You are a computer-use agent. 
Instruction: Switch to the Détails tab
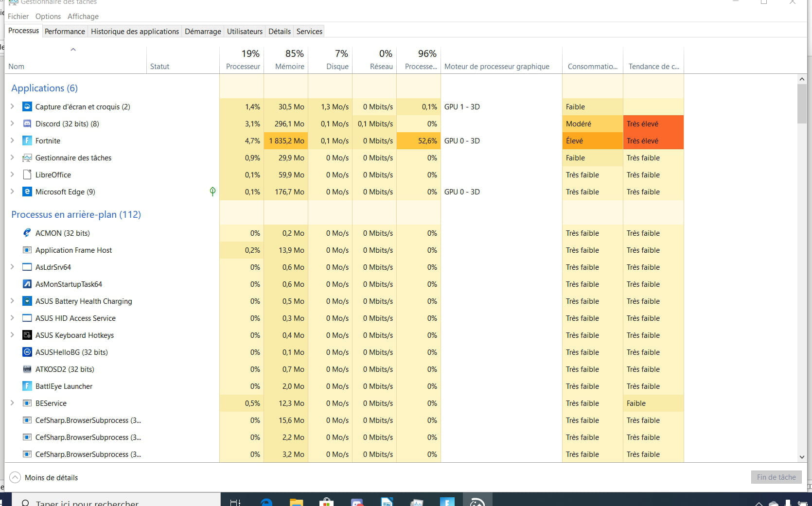point(280,31)
